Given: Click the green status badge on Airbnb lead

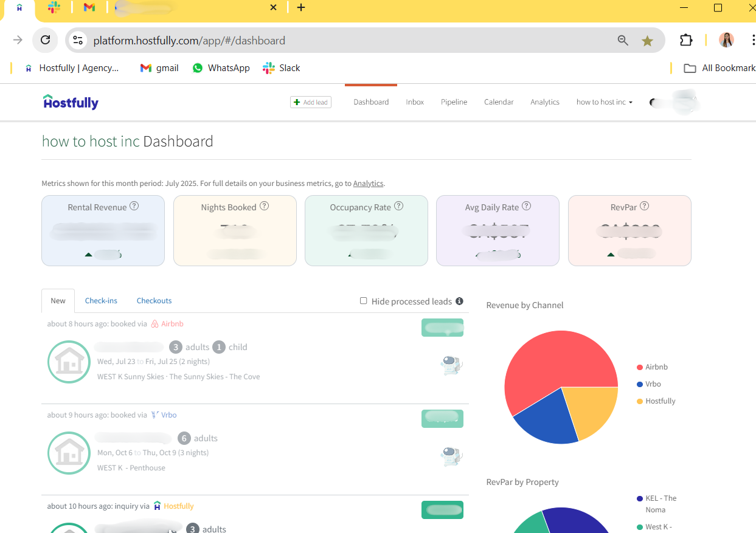Looking at the screenshot, I should coord(442,328).
